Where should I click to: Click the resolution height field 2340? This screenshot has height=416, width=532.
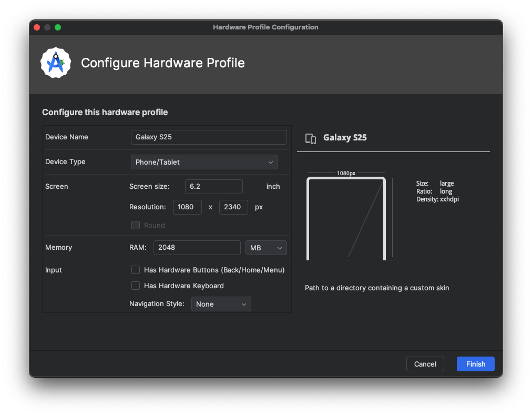click(x=233, y=207)
